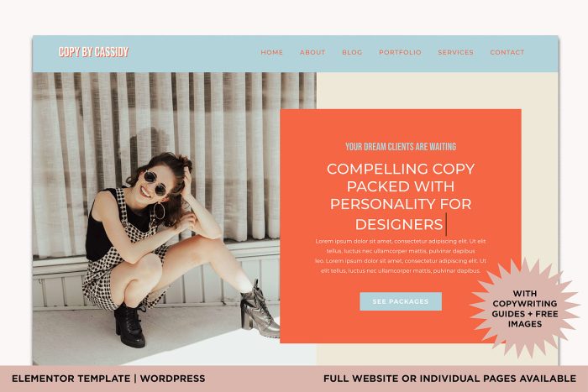Open the Services page link
This screenshot has width=588, height=392.
click(x=455, y=53)
